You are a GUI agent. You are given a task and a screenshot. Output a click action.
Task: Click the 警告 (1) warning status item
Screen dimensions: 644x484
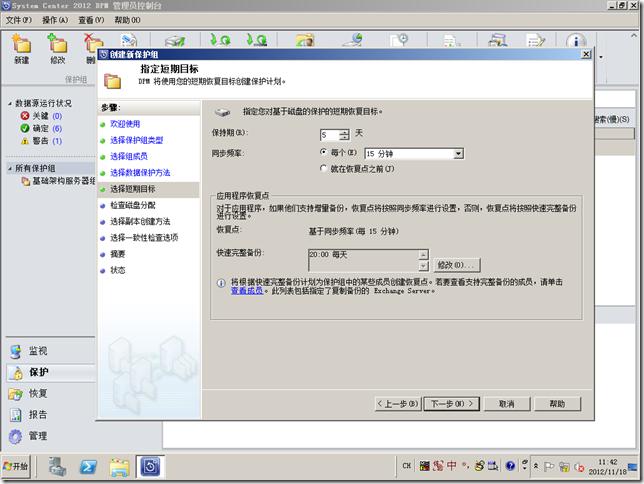[41, 141]
